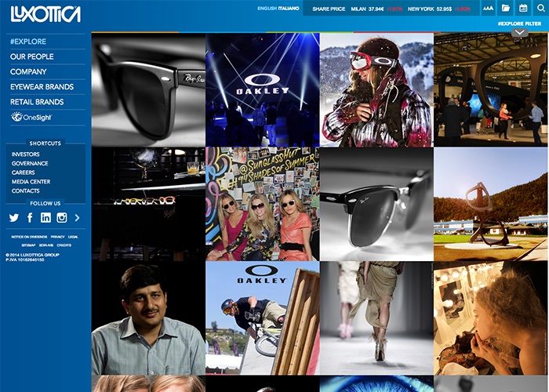
Task: Open the dark eyewear display shelf tile
Action: tap(148, 204)
